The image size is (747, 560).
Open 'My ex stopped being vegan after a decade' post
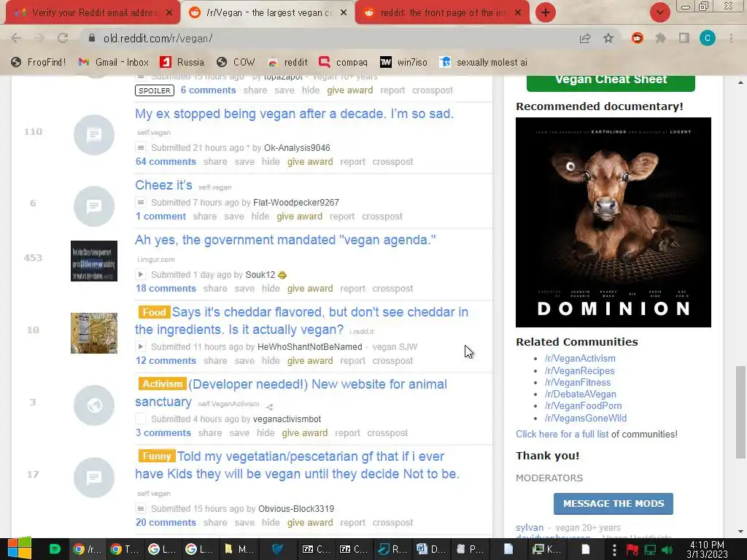click(x=294, y=114)
